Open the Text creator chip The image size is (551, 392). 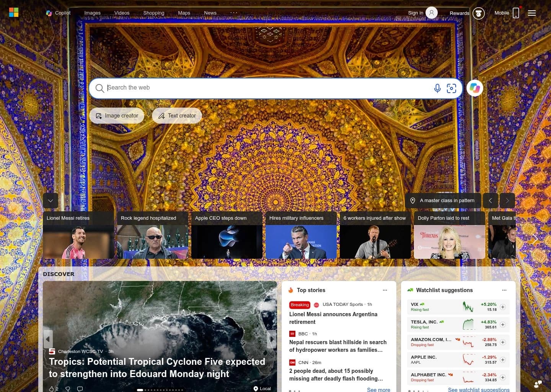pos(177,116)
